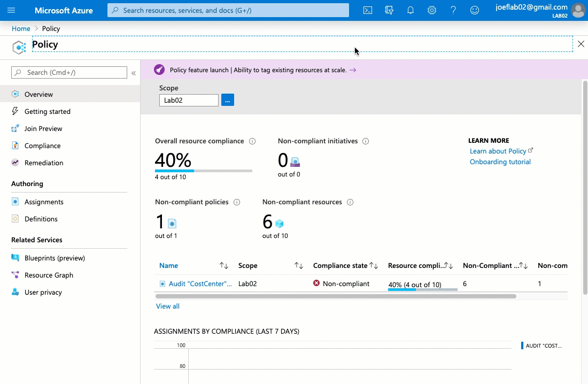Show info for Overall resource compliance
588x384 pixels.
tap(252, 141)
